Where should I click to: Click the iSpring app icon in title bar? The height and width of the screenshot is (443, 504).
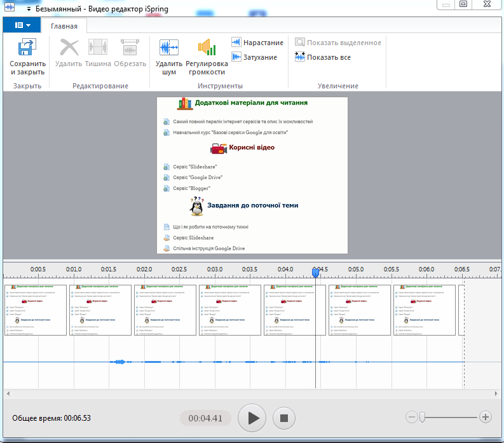pos(10,7)
